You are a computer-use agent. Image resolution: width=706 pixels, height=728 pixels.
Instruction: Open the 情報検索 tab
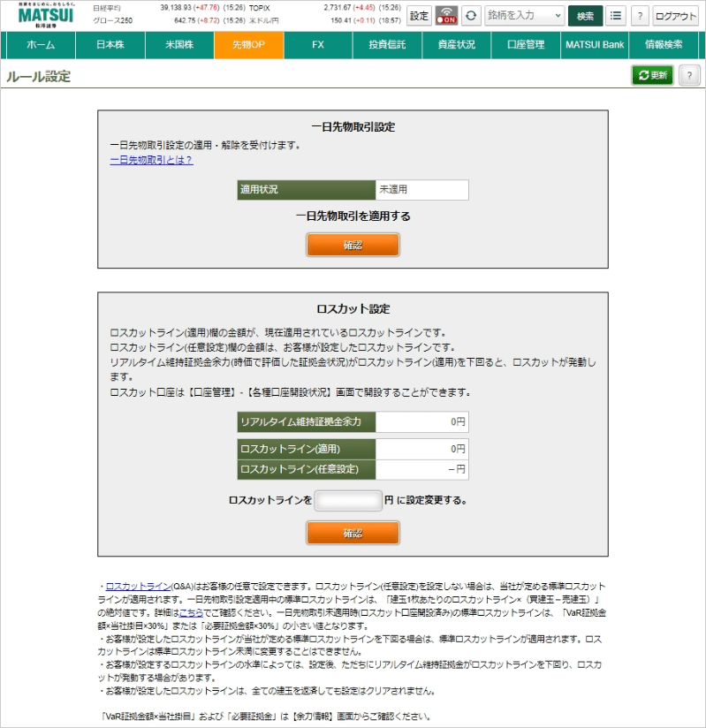(x=664, y=45)
